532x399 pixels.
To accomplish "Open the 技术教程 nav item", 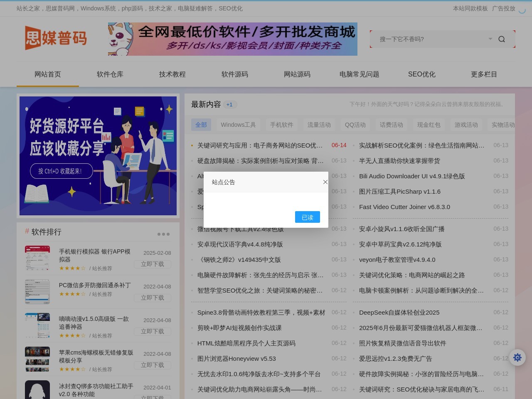I will [172, 74].
